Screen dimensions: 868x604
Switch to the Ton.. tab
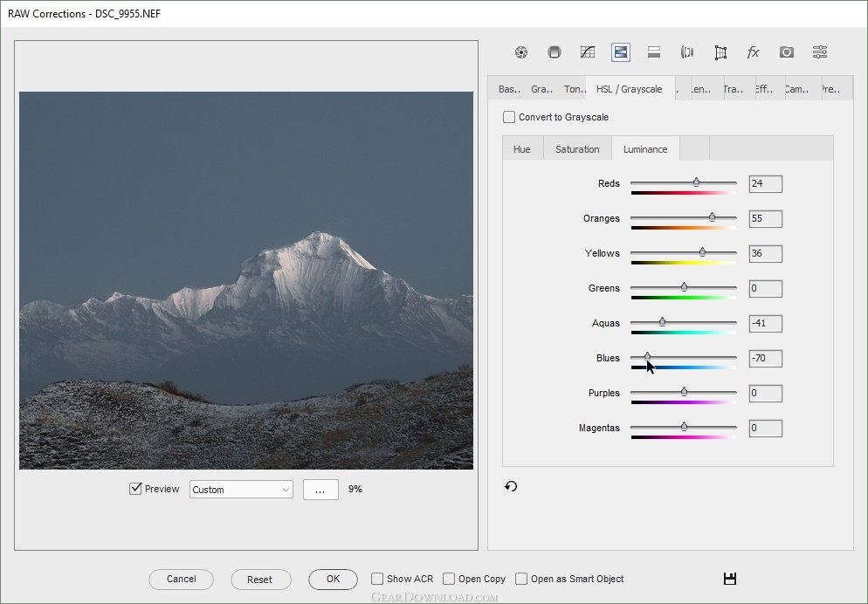click(575, 88)
